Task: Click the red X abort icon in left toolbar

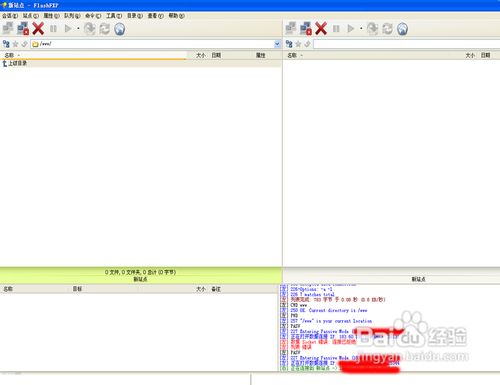Action: [38, 29]
